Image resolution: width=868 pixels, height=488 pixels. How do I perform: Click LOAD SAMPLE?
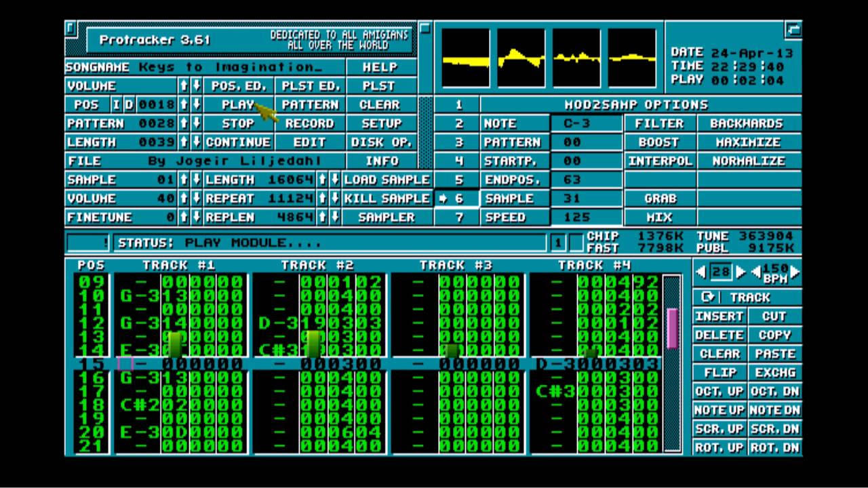(x=386, y=180)
